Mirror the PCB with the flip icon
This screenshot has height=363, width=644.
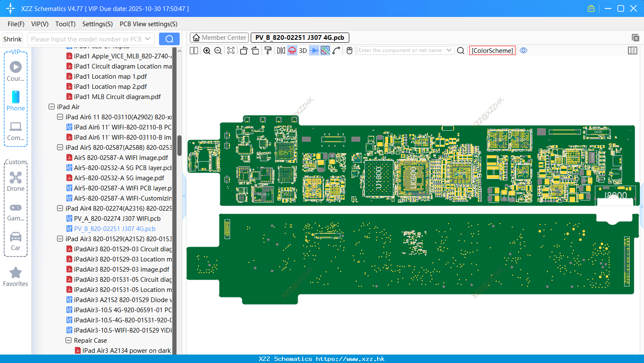[x=281, y=50]
